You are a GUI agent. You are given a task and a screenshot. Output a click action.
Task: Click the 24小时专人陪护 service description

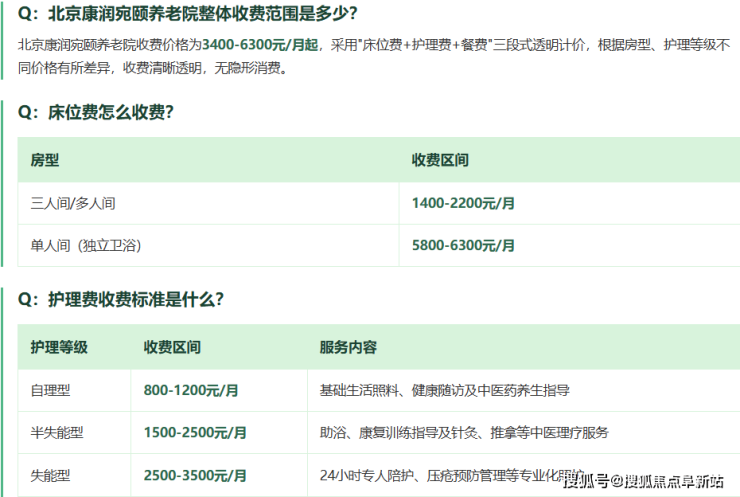(x=452, y=475)
